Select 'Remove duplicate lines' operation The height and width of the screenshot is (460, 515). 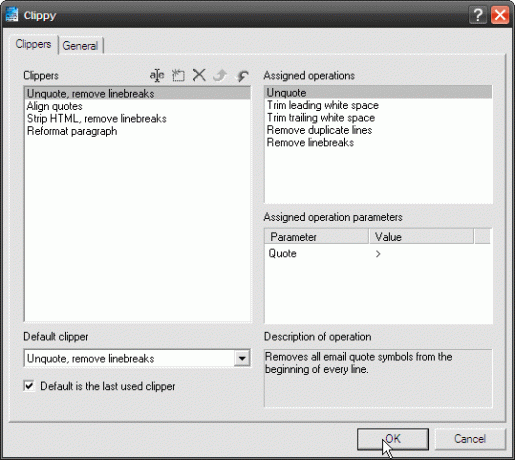378,130
